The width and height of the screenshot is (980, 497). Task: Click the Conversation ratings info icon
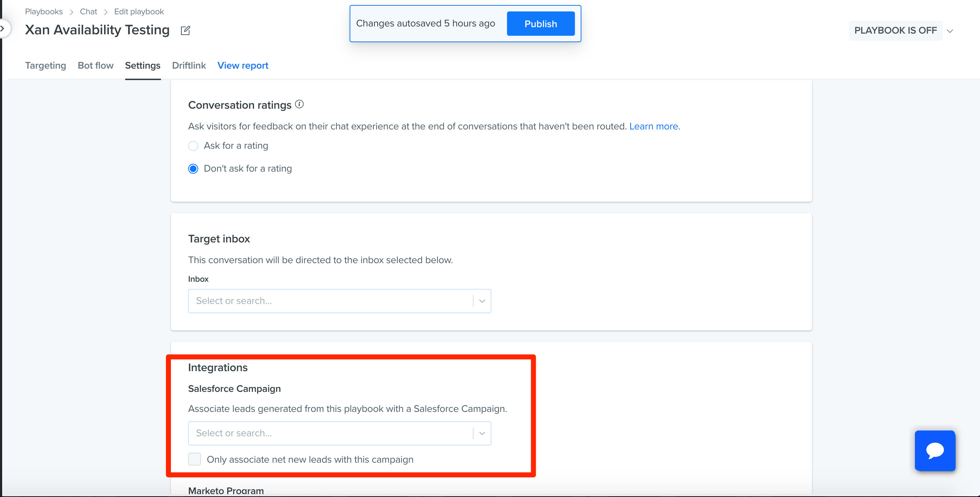pos(299,104)
